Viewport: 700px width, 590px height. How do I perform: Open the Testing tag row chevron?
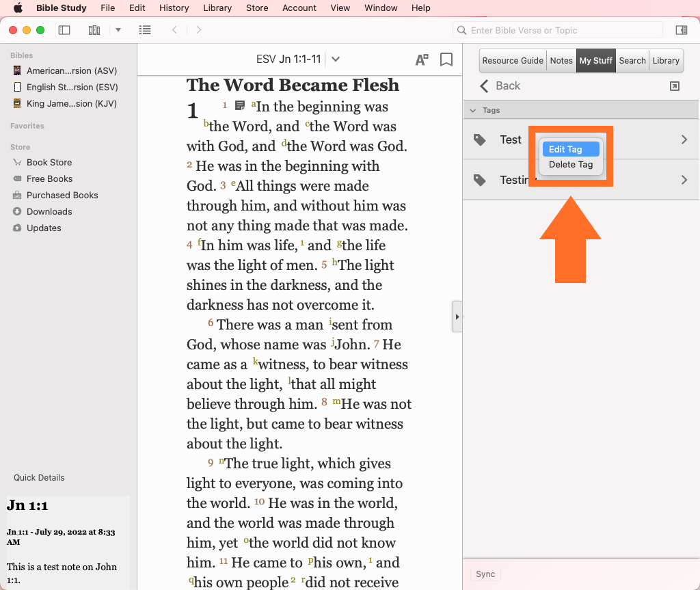click(684, 180)
